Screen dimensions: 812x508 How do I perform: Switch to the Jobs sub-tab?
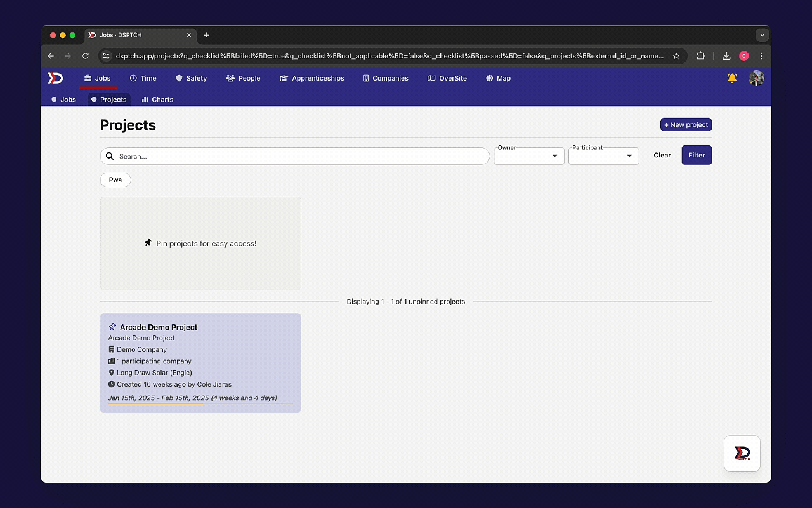tap(63, 100)
